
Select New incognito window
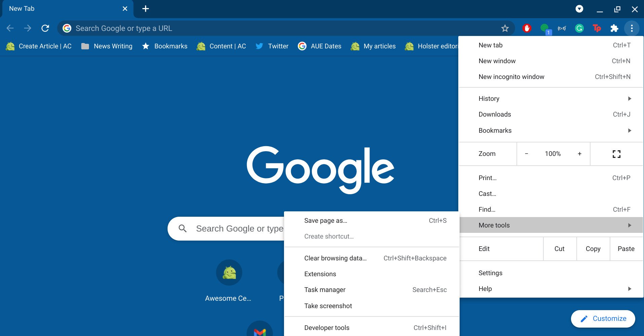551,77
